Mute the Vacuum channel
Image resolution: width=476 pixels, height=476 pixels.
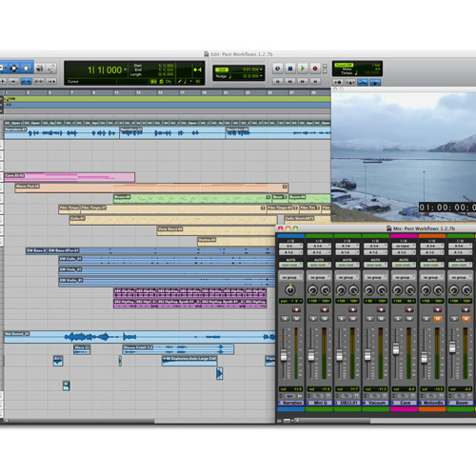click(381, 318)
